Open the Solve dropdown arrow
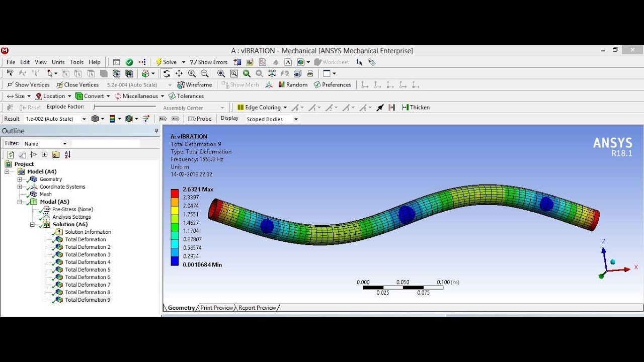 coord(183,62)
